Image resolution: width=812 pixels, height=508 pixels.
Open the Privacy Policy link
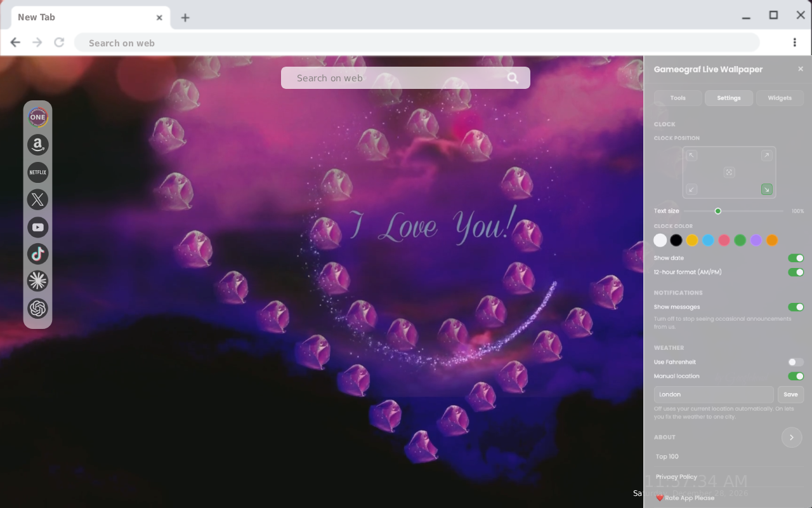click(676, 477)
